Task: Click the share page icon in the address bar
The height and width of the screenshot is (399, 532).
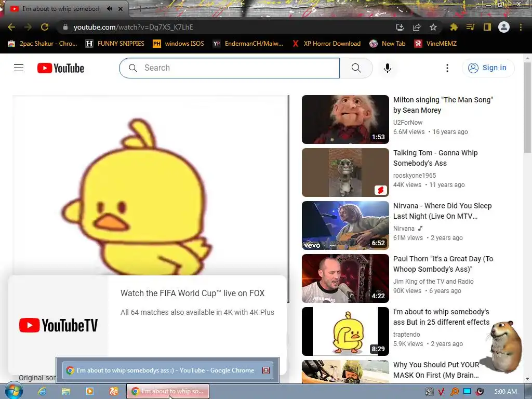Action: pos(417,27)
